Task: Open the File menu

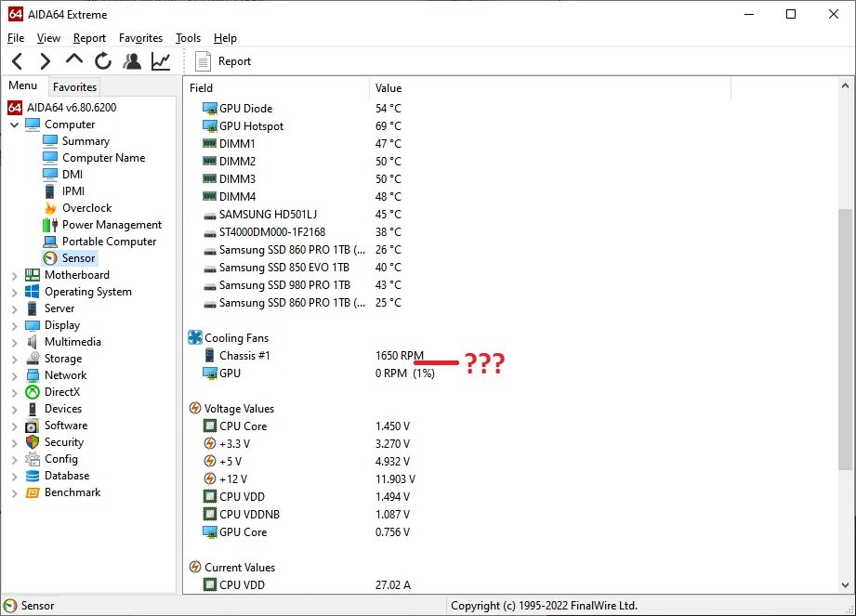Action: point(16,38)
